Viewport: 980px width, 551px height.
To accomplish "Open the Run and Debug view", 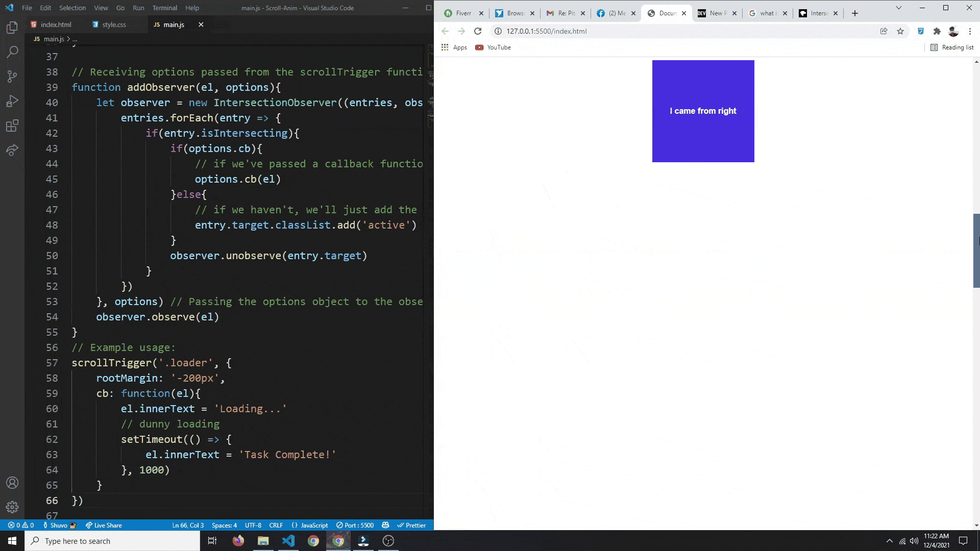I will coord(12,101).
